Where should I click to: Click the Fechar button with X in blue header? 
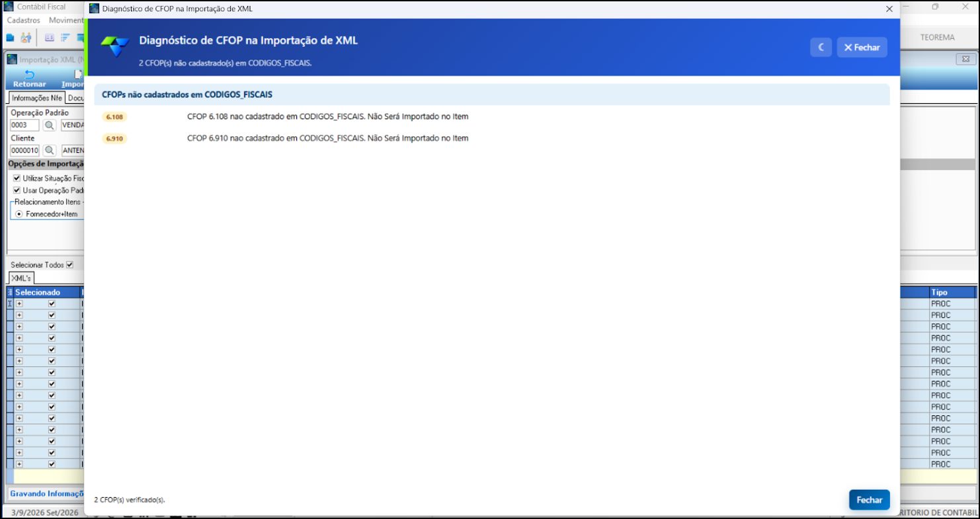pyautogui.click(x=862, y=48)
